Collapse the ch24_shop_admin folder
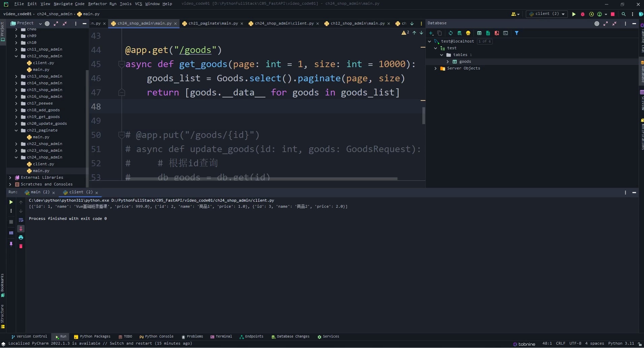Viewport: 644px width, 348px height. coord(16,157)
